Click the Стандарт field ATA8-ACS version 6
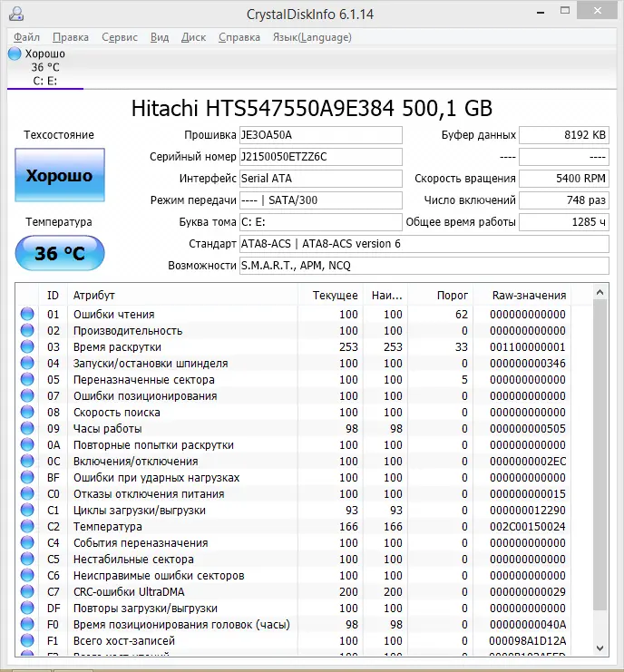624x672 pixels. click(x=424, y=244)
